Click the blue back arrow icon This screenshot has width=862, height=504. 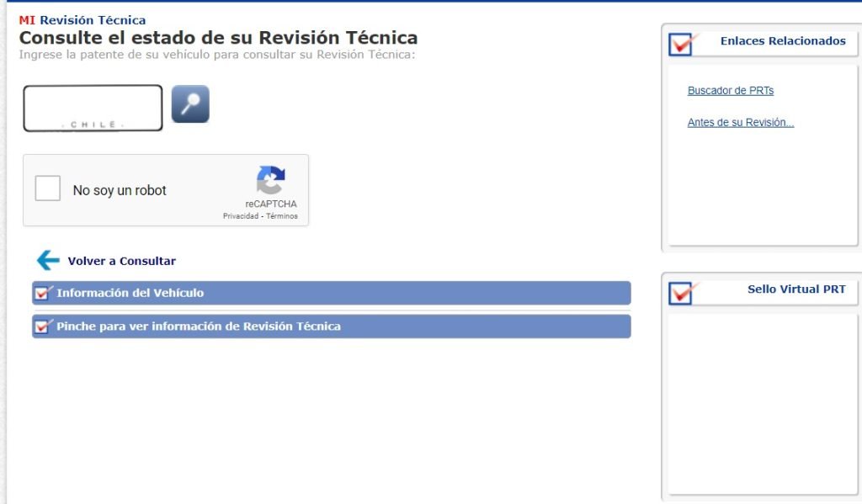[48, 260]
